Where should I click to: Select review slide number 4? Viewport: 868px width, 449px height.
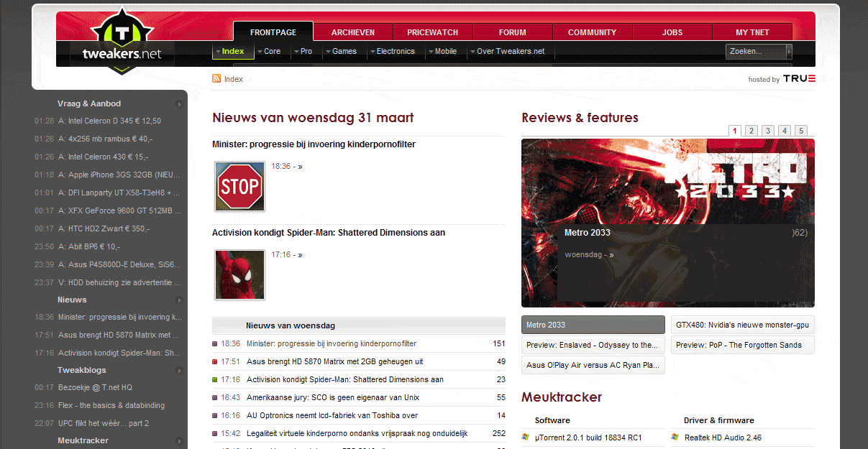tap(785, 131)
